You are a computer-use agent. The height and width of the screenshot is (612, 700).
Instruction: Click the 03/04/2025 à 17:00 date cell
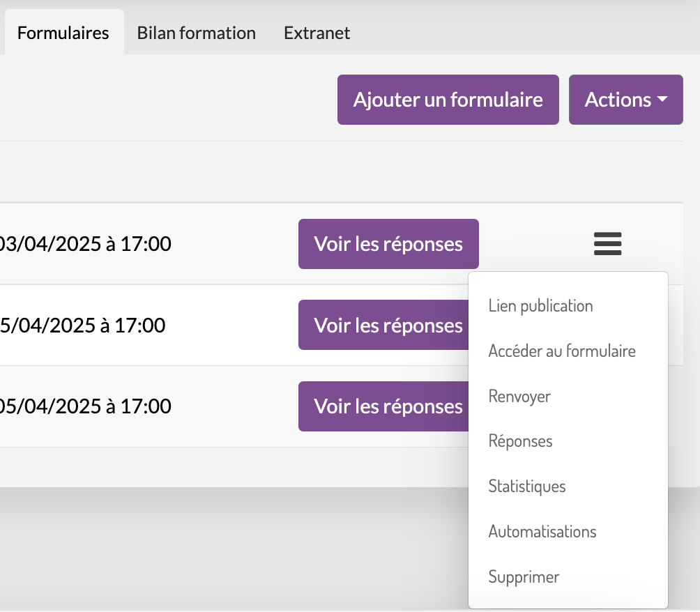(x=86, y=244)
